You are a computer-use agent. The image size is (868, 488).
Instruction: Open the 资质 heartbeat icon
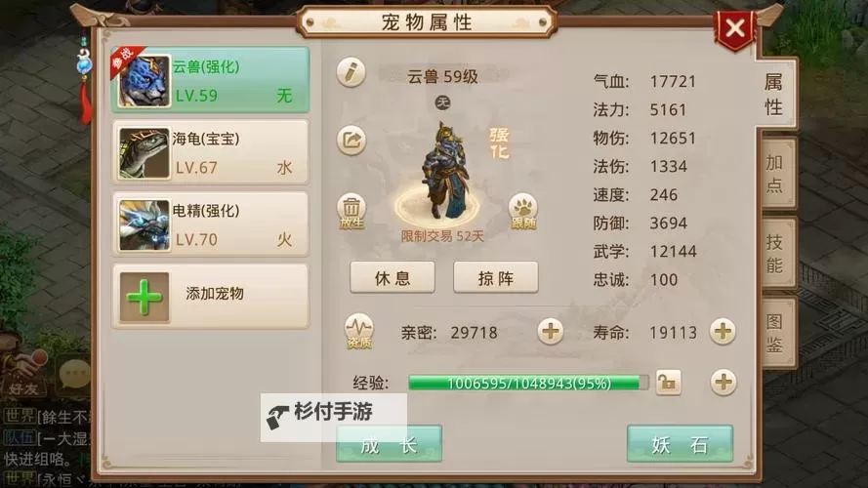click(358, 332)
